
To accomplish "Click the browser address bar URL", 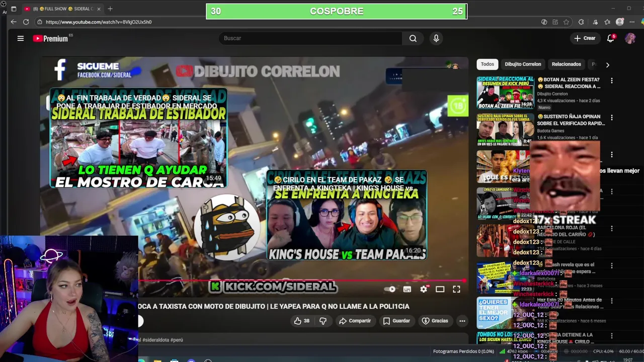I will pos(99,22).
